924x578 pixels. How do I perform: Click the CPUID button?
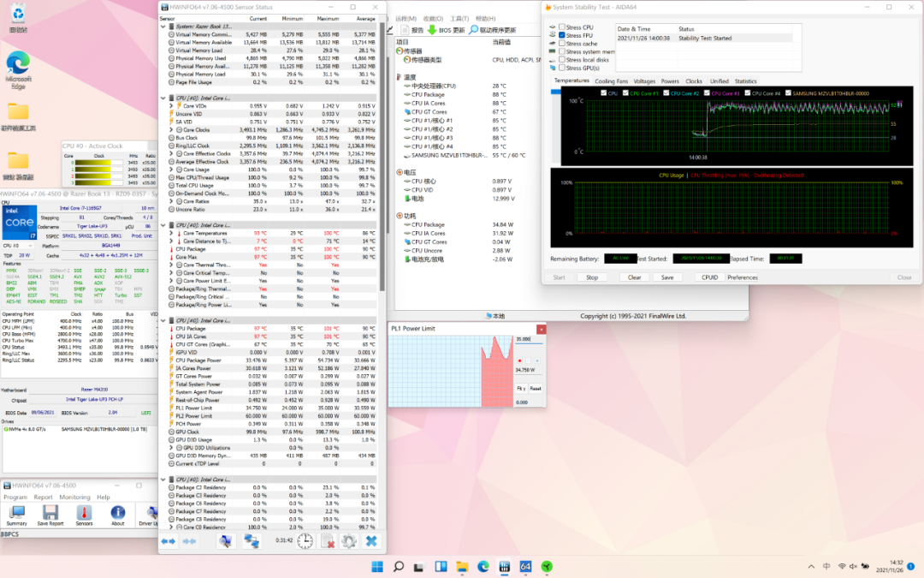tap(709, 277)
